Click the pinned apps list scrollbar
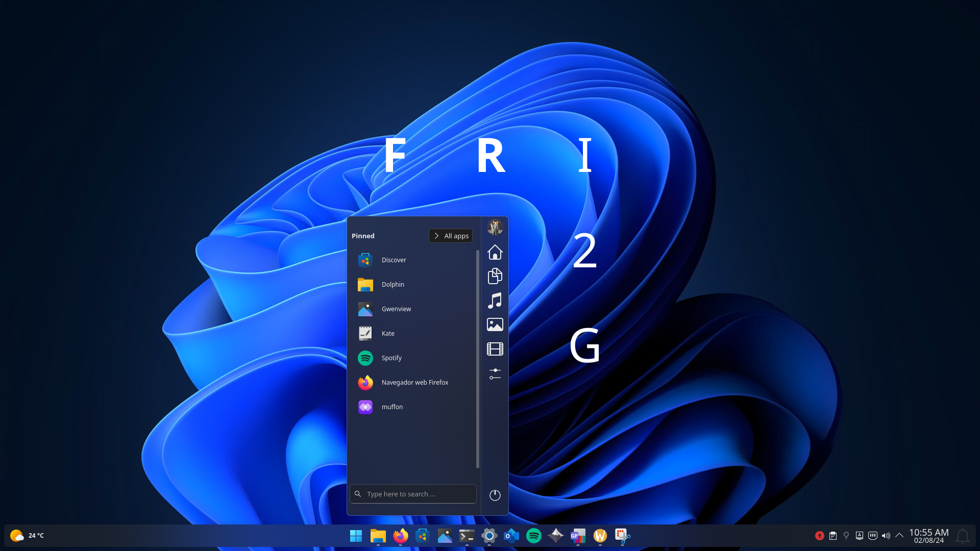The width and height of the screenshot is (980, 551). [x=478, y=359]
